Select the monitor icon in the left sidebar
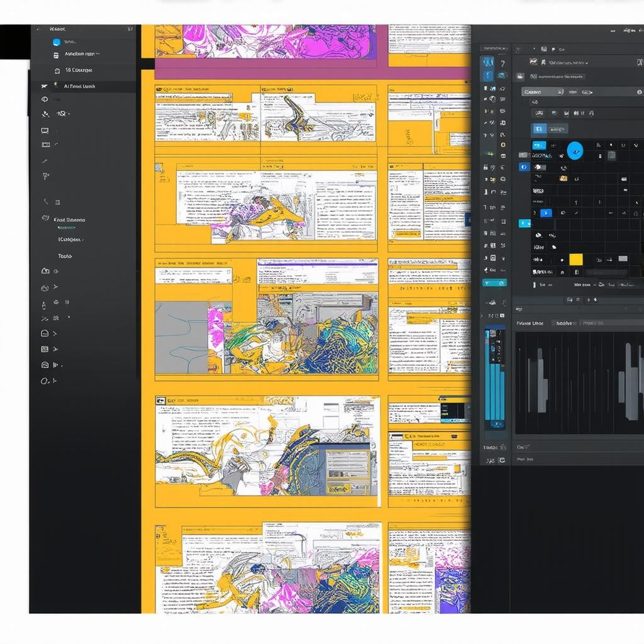The height and width of the screenshot is (644, 644). (x=45, y=131)
